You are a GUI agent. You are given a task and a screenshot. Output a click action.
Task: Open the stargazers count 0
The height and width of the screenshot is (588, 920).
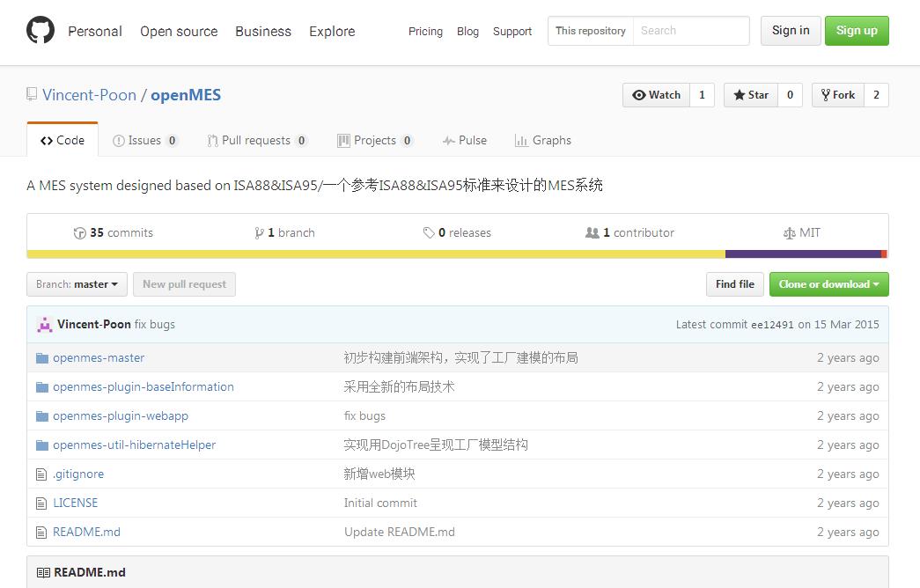pos(790,95)
